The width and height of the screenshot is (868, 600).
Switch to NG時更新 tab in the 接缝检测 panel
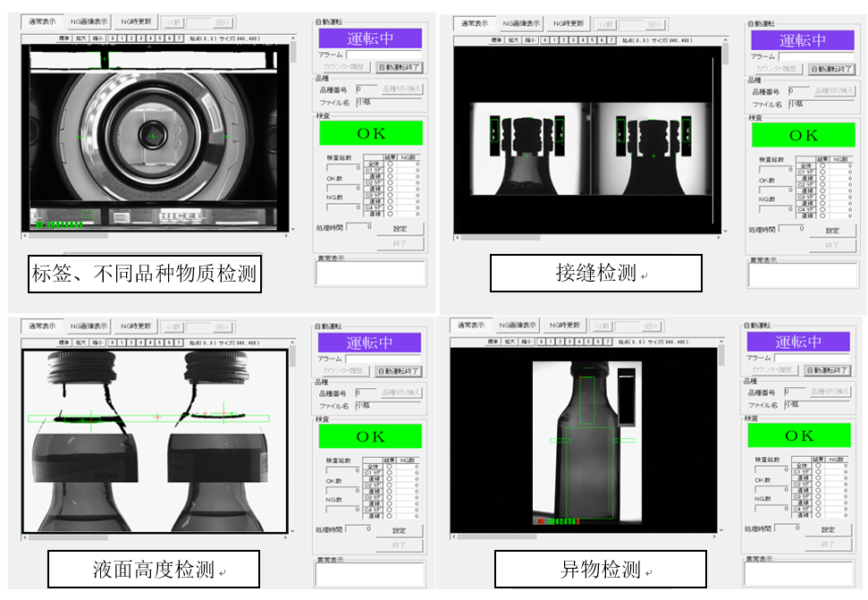(569, 24)
